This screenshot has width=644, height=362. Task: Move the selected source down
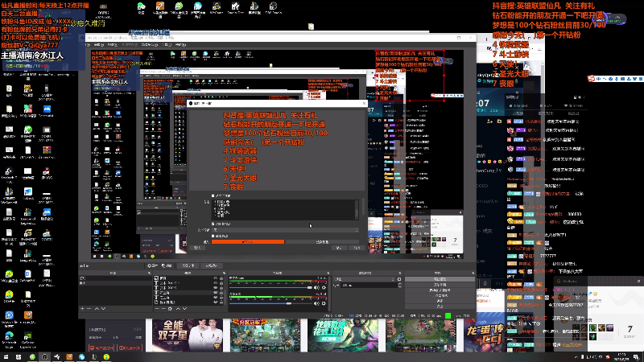click(184, 308)
